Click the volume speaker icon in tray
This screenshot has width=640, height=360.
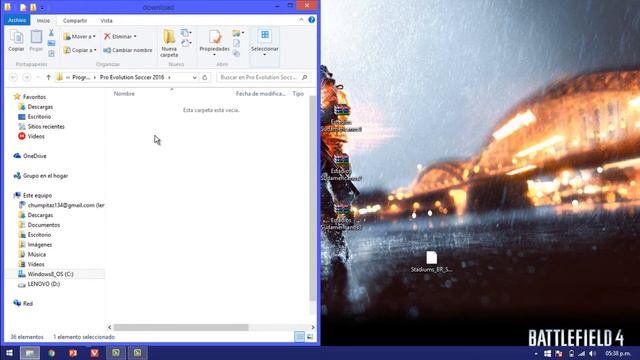pos(593,353)
